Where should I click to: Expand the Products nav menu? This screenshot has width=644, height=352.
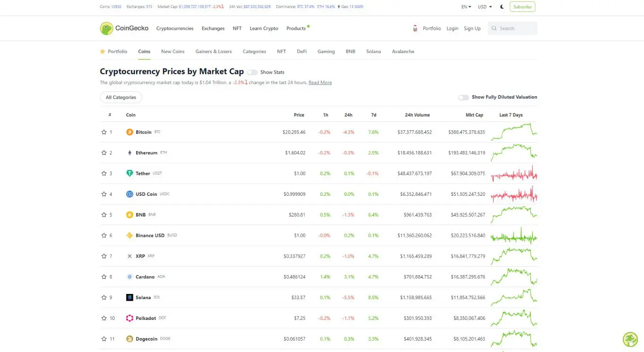coord(296,28)
